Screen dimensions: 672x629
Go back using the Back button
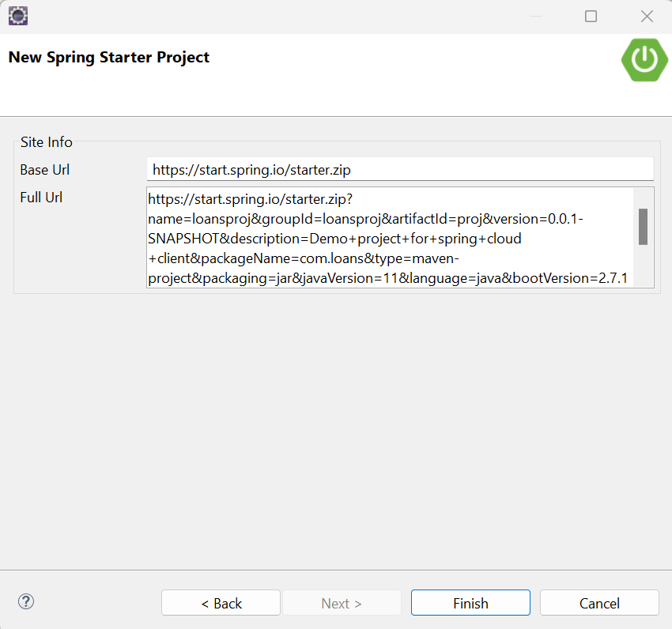(221, 603)
